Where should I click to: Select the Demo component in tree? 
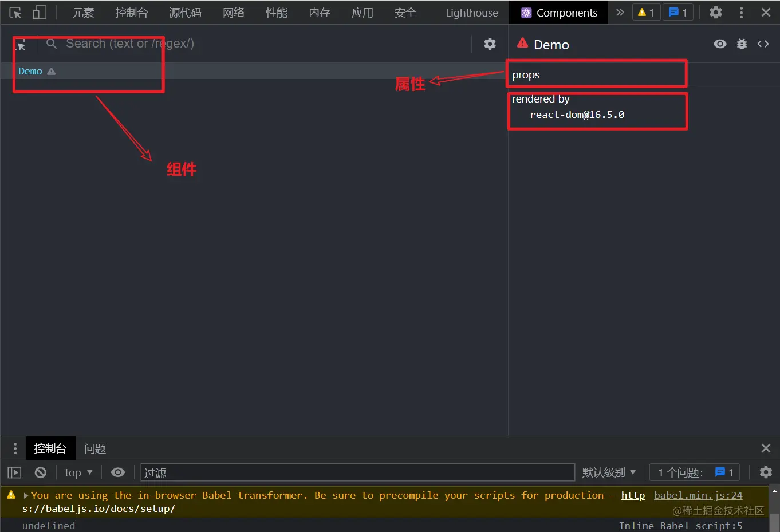[30, 71]
